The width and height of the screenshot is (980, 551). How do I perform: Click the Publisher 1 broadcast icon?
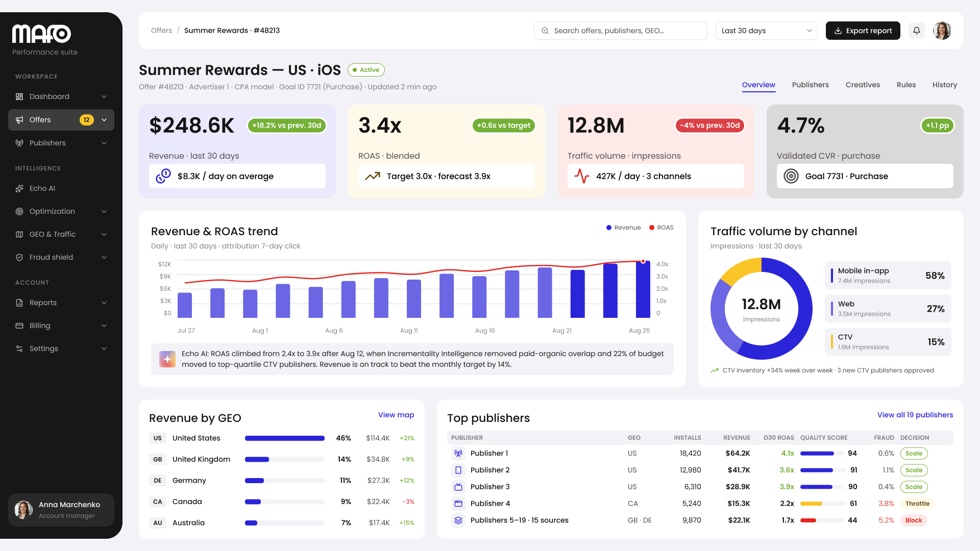(458, 453)
